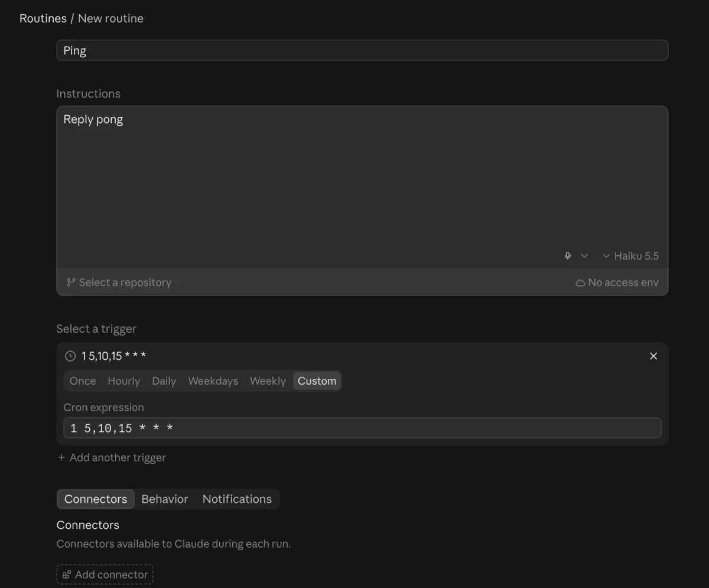
Task: Click the Connectors section heading
Action: click(87, 525)
